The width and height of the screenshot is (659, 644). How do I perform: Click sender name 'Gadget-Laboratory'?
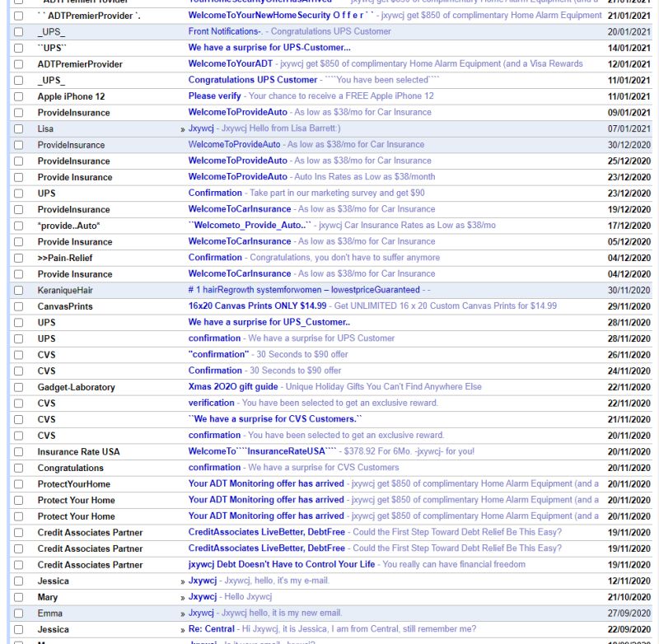tap(76, 387)
